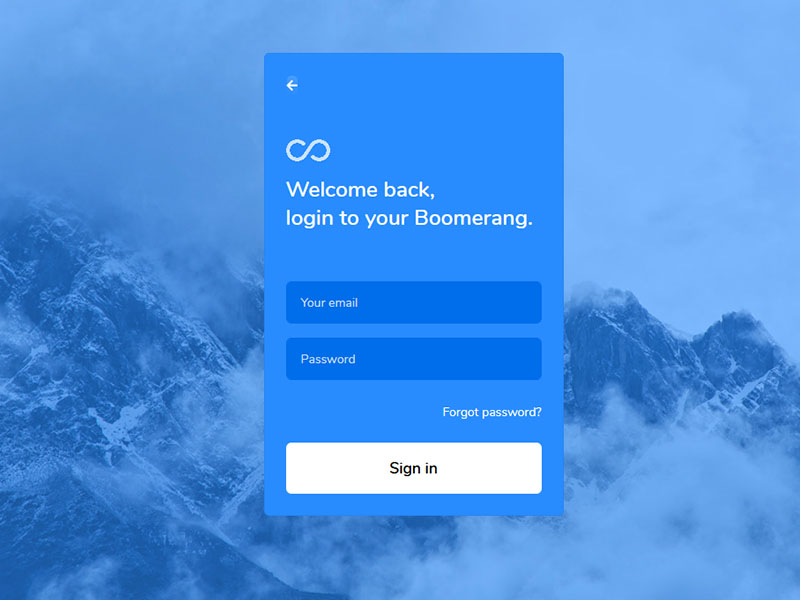Focus the Your email input field

pyautogui.click(x=414, y=303)
